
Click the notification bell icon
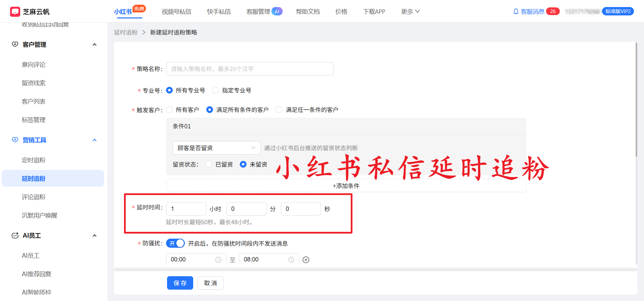pyautogui.click(x=516, y=11)
